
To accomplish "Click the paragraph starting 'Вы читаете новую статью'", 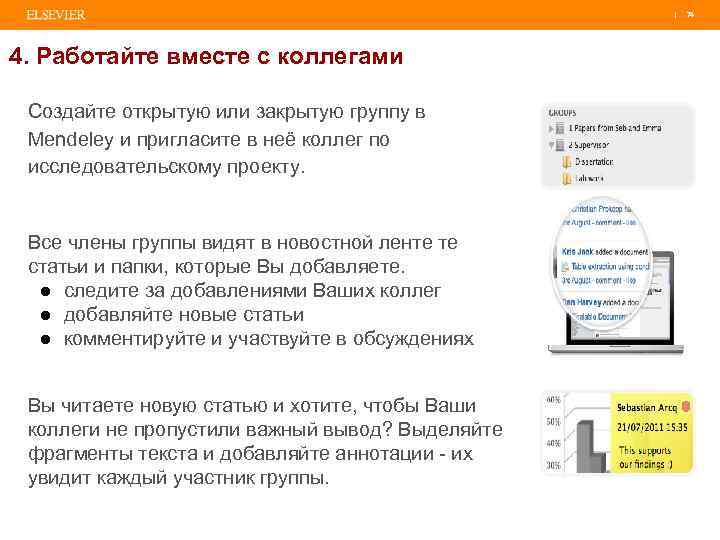I will [265, 442].
